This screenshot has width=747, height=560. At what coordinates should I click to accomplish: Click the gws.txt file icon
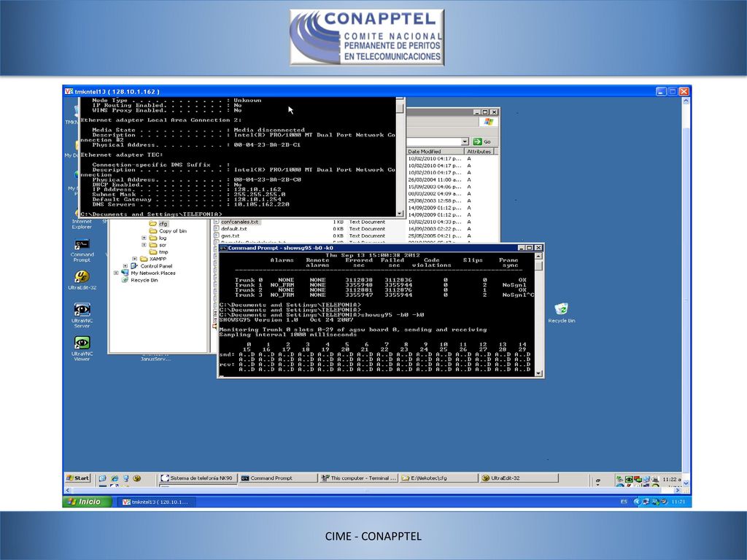217,236
